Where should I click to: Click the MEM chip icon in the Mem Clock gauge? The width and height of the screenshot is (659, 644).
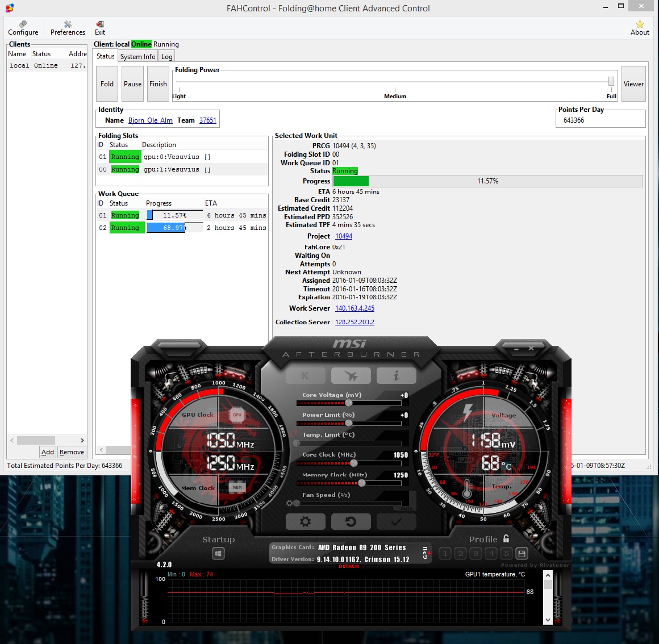(237, 487)
